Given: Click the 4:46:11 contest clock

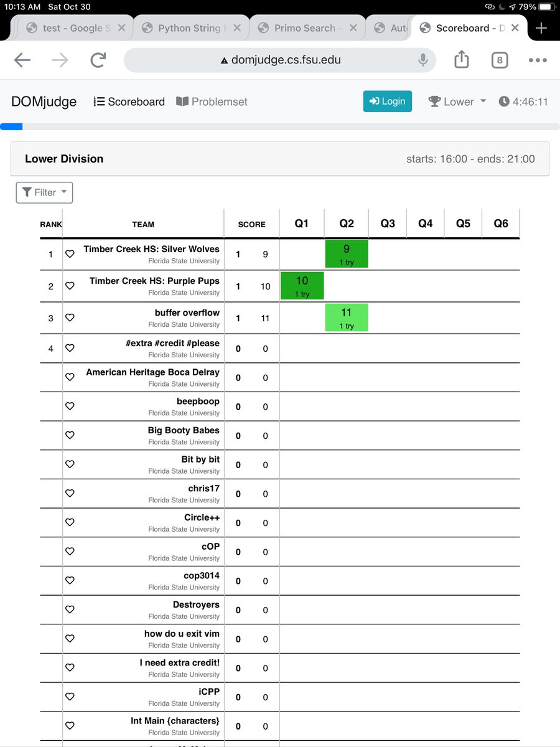Looking at the screenshot, I should (x=523, y=101).
